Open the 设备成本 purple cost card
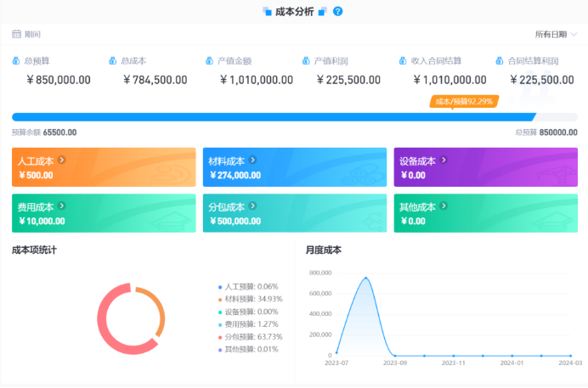Screen dimensions: 588x388 485,167
